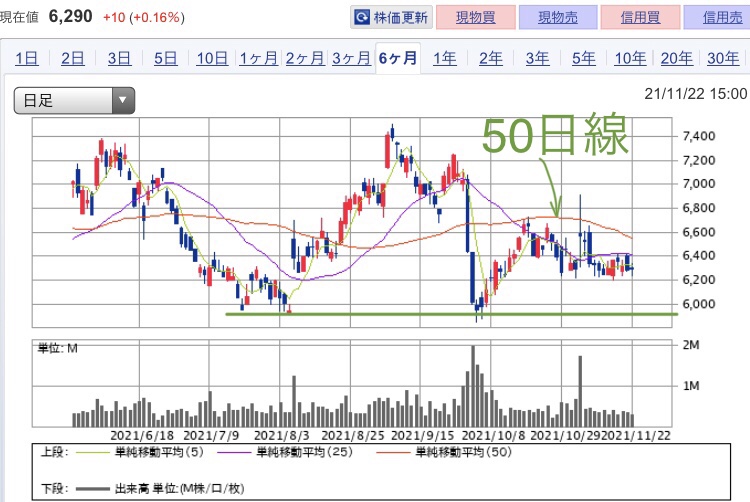Select the 1ヶ月 period tab
Viewport: 750px width, 502px height.
click(x=259, y=59)
